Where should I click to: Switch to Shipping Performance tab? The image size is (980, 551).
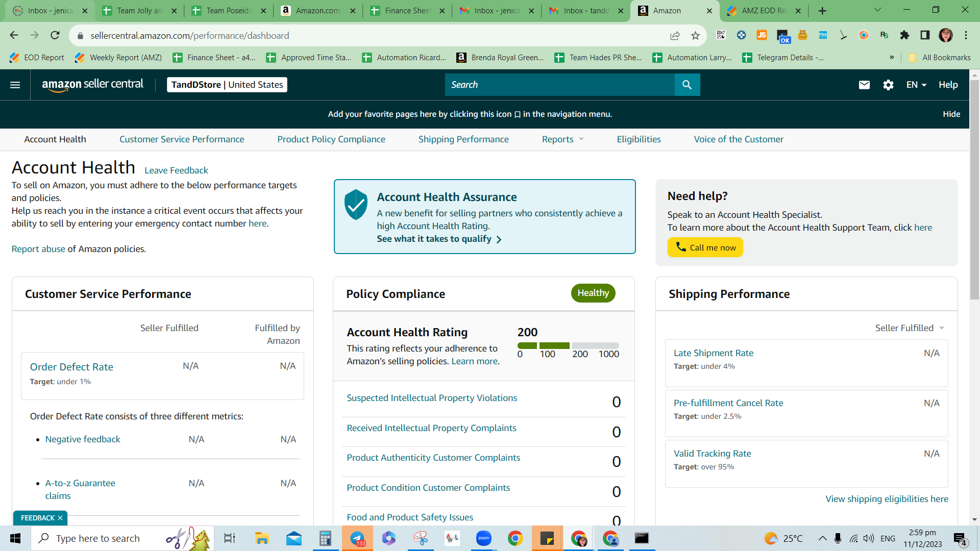[463, 139]
